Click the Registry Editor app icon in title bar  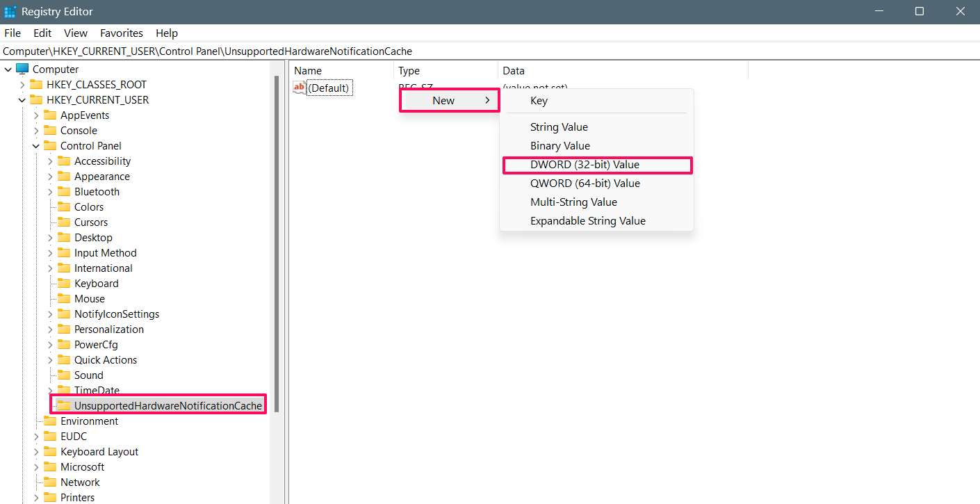(10, 12)
